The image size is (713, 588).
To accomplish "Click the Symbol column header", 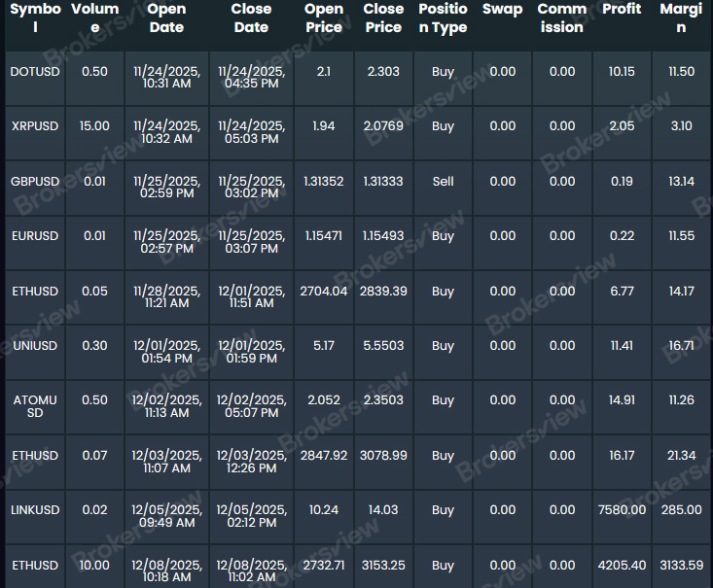I will click(x=35, y=18).
